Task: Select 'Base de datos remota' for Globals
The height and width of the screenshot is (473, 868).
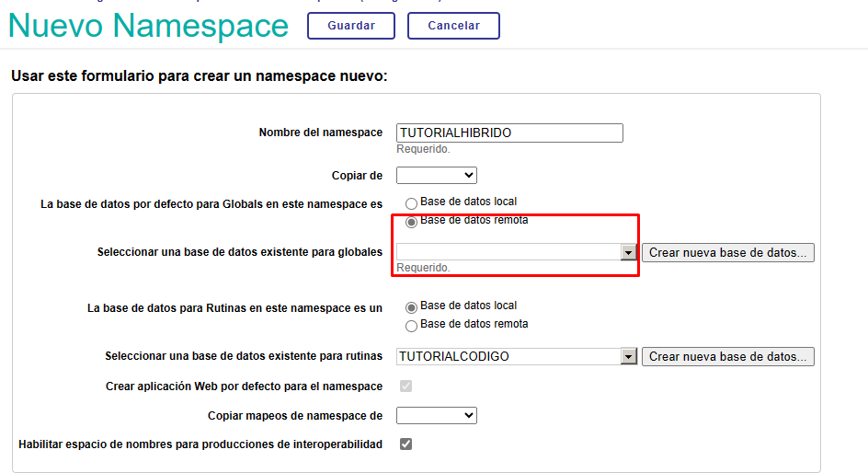Action: tap(411, 221)
